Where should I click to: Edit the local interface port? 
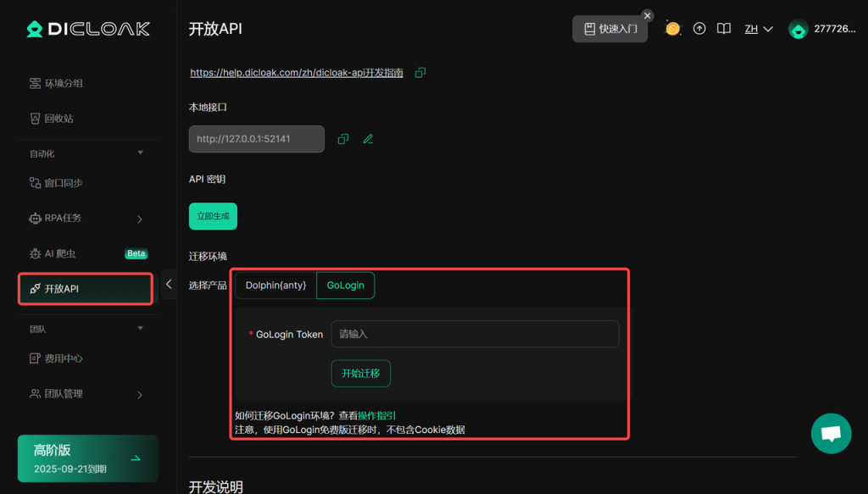[x=368, y=139]
